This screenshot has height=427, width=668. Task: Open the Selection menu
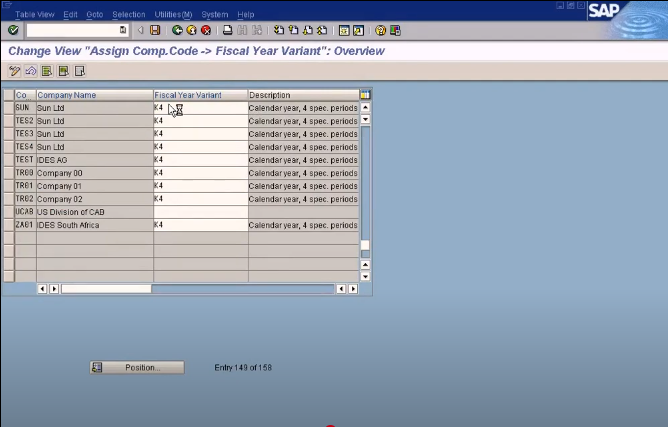tap(129, 14)
